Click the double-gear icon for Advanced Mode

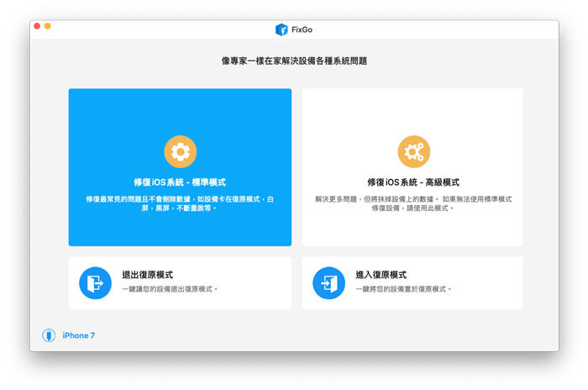click(x=413, y=152)
